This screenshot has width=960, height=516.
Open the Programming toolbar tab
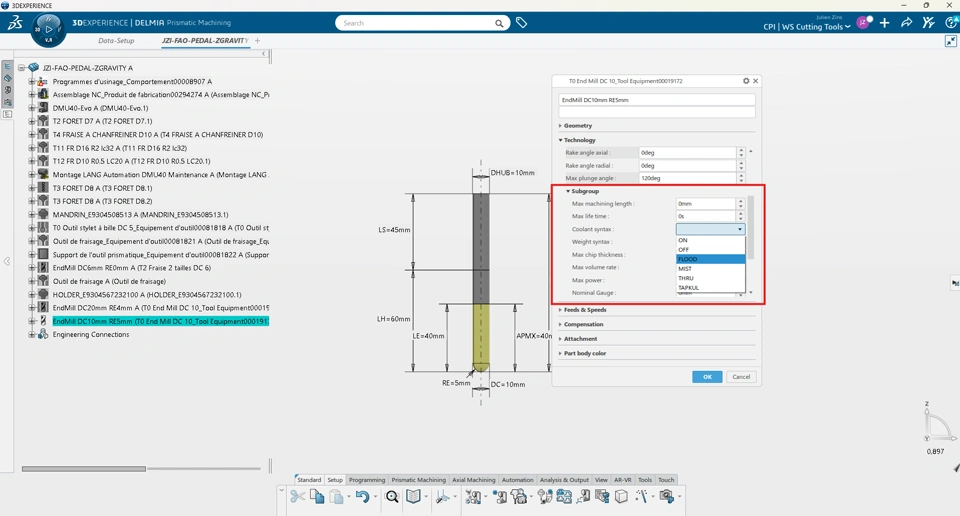[x=367, y=480]
